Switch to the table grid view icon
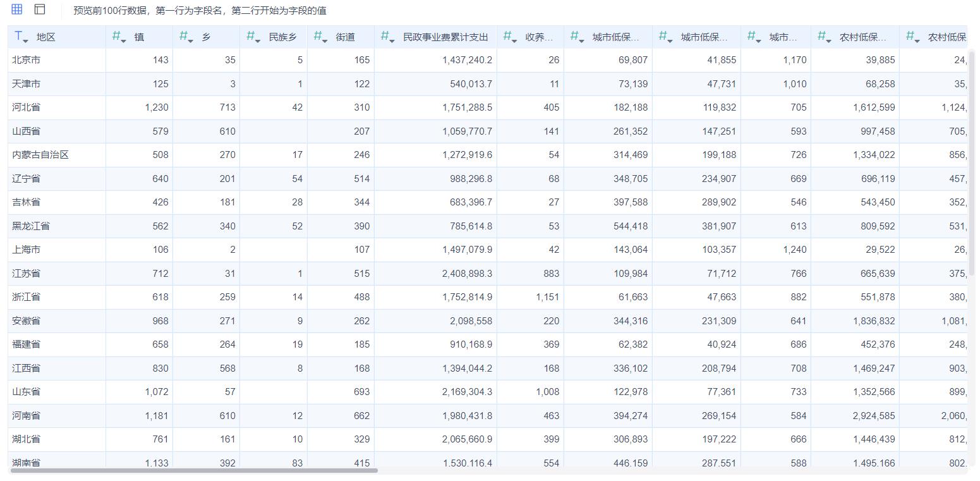Viewport: 980px width, 481px height. click(x=17, y=9)
